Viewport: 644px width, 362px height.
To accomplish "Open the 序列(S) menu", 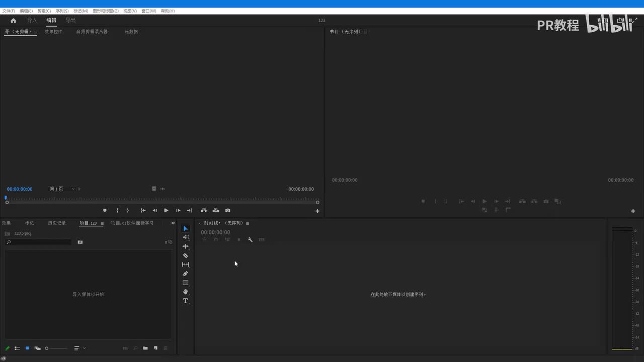I will (x=62, y=11).
